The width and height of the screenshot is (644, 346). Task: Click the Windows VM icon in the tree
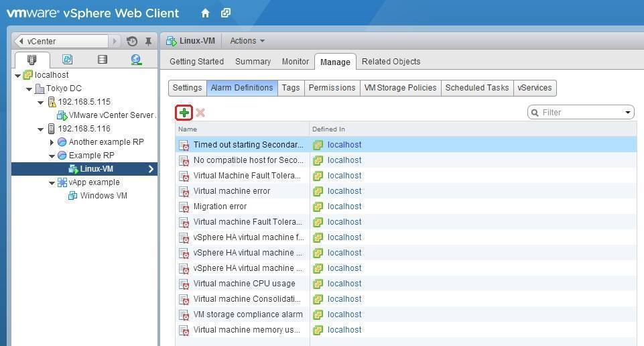(x=72, y=196)
